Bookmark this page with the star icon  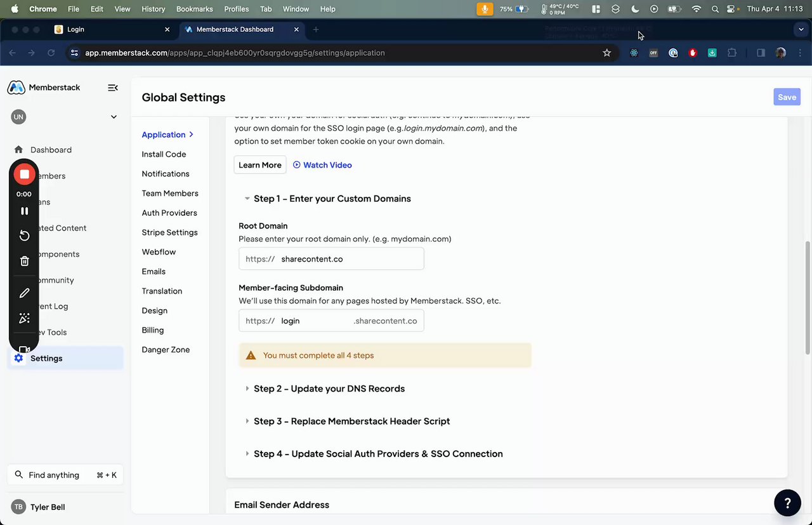(606, 53)
